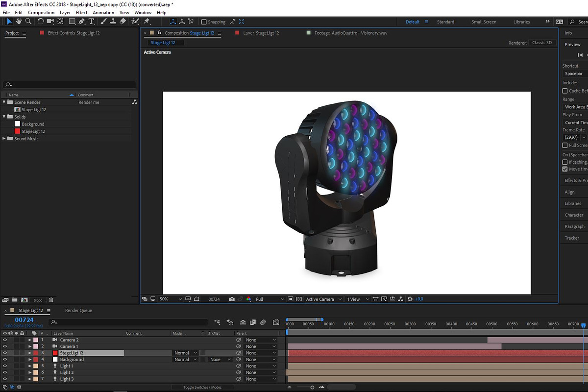Select the Pan Behind anchor point tool
The height and width of the screenshot is (392, 588).
(60, 22)
